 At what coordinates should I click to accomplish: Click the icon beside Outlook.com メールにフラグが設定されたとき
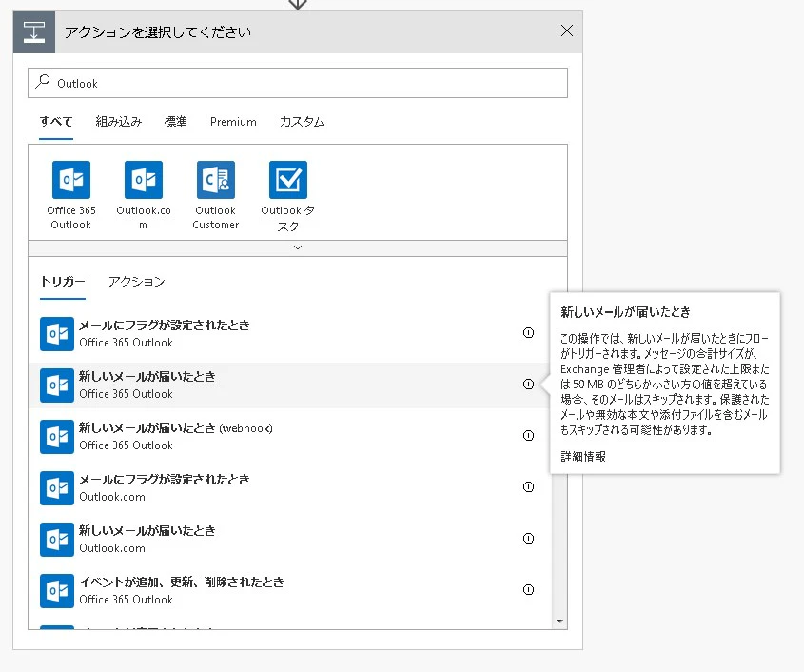pyautogui.click(x=57, y=488)
